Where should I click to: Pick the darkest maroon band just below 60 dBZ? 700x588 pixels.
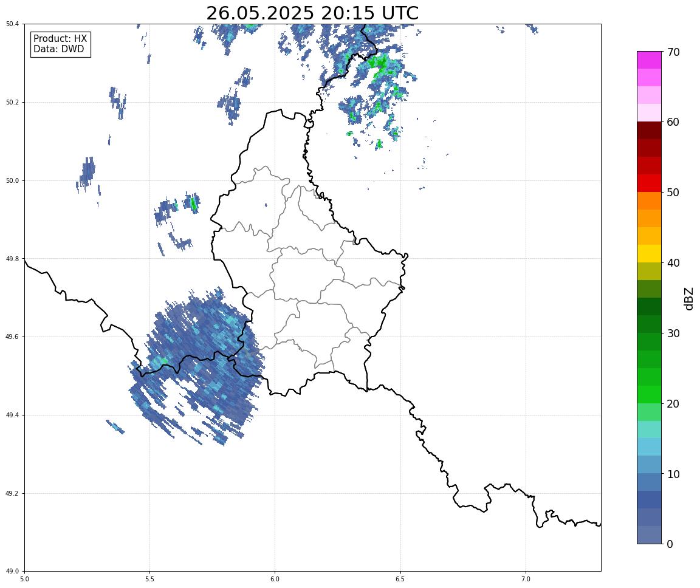pyautogui.click(x=649, y=130)
